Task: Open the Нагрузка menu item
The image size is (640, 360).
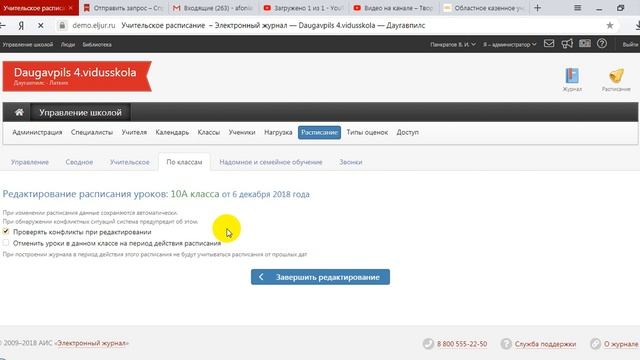Action: (278, 132)
